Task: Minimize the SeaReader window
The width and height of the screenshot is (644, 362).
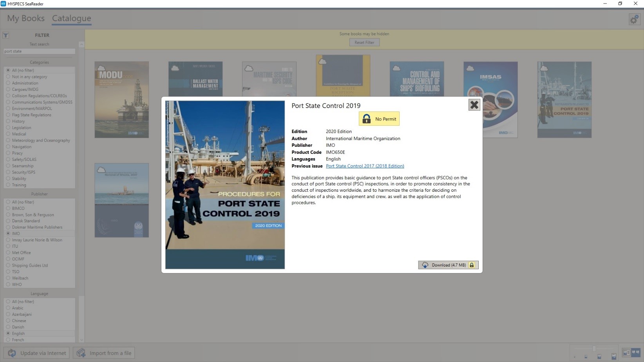Action: coord(605,4)
